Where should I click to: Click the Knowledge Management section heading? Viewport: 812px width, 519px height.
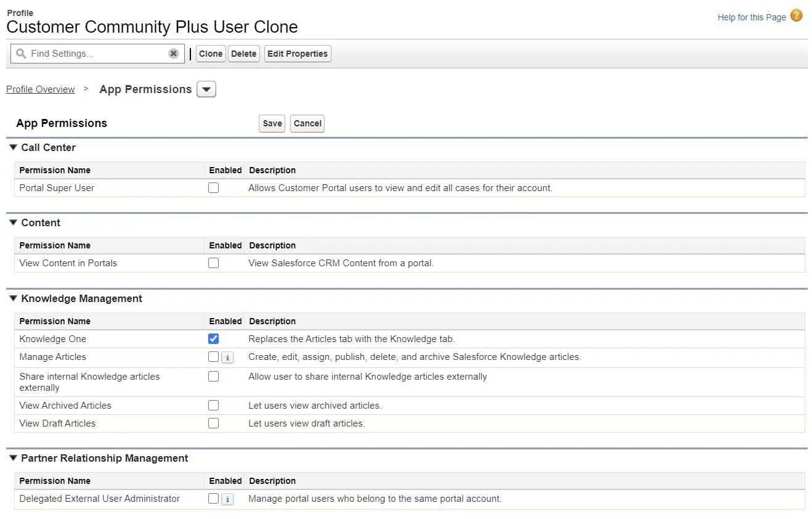point(82,298)
